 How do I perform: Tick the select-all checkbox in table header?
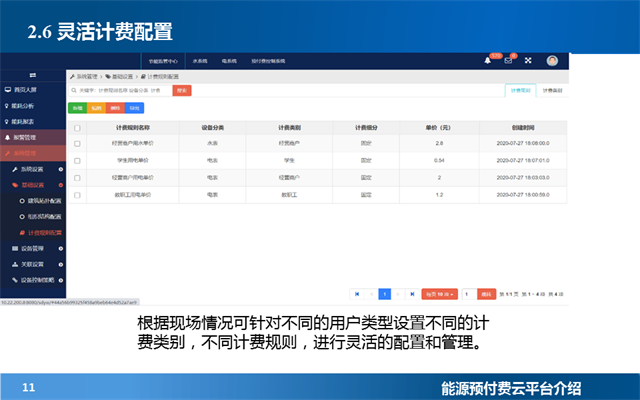(77, 128)
